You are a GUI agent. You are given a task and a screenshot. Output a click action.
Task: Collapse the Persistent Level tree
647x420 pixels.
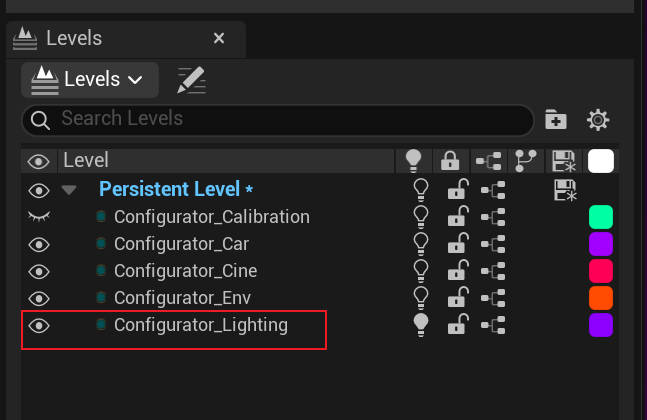69,190
